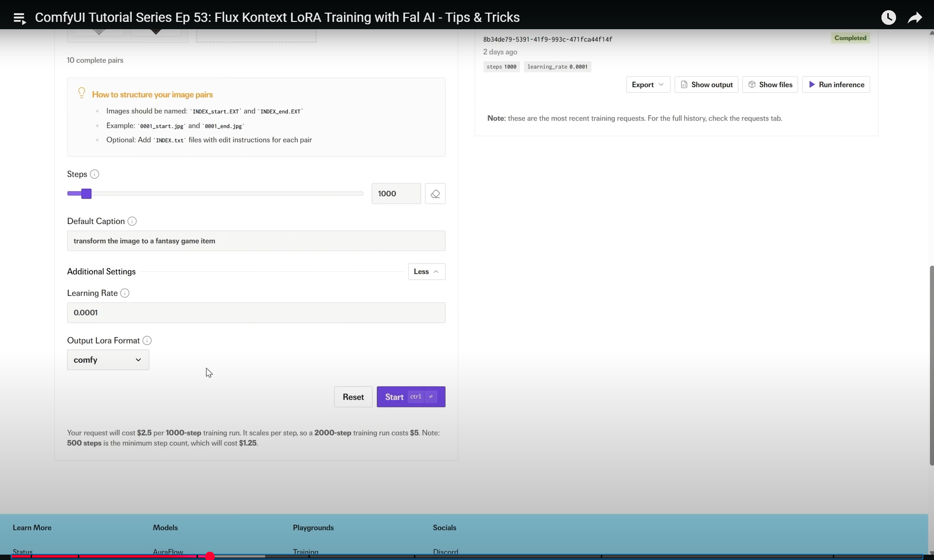Click the Show files button
Screen dimensions: 934x560
coord(770,85)
